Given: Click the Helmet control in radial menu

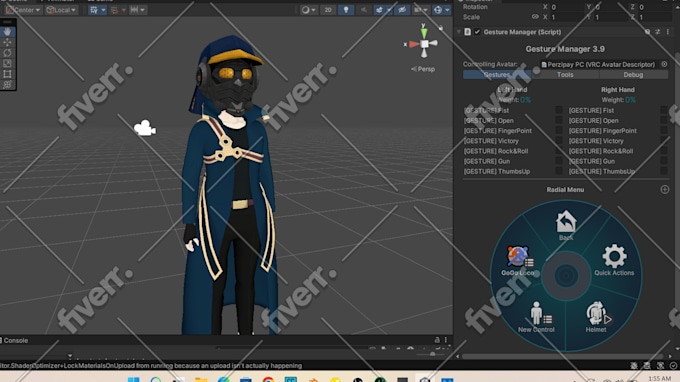Looking at the screenshot, I should click(597, 317).
